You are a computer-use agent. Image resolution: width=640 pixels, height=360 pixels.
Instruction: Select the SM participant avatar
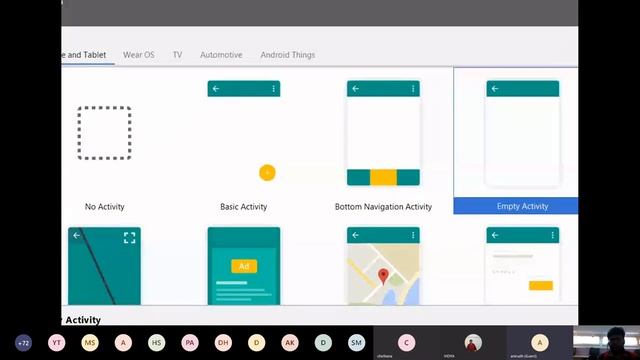tap(356, 343)
